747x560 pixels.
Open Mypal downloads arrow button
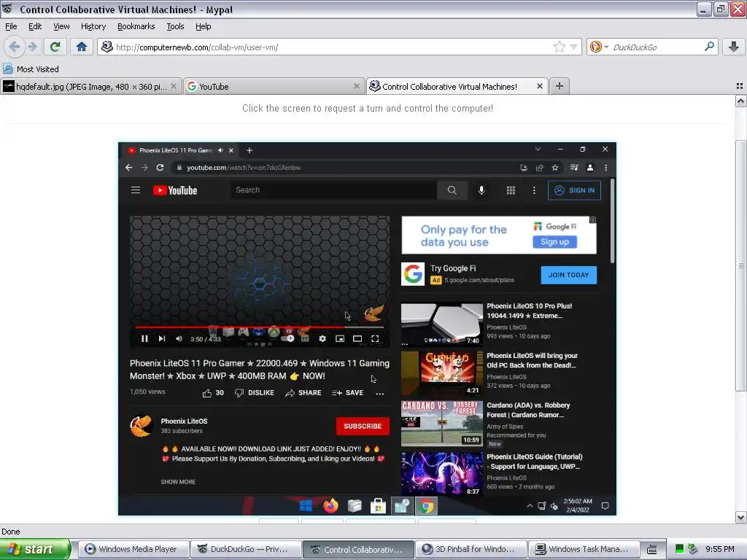pyautogui.click(x=734, y=47)
